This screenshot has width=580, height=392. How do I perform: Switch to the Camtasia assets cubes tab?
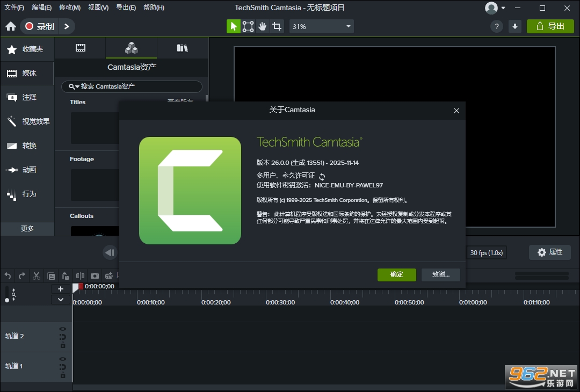pyautogui.click(x=132, y=48)
